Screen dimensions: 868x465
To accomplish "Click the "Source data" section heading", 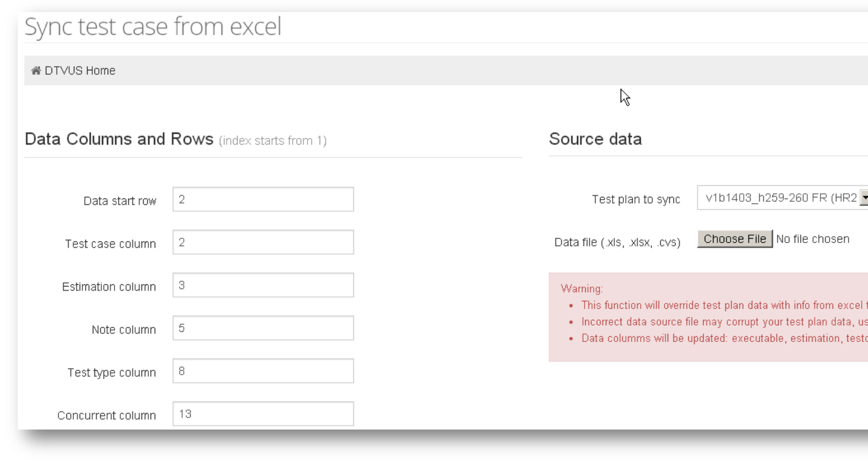I will coord(595,139).
